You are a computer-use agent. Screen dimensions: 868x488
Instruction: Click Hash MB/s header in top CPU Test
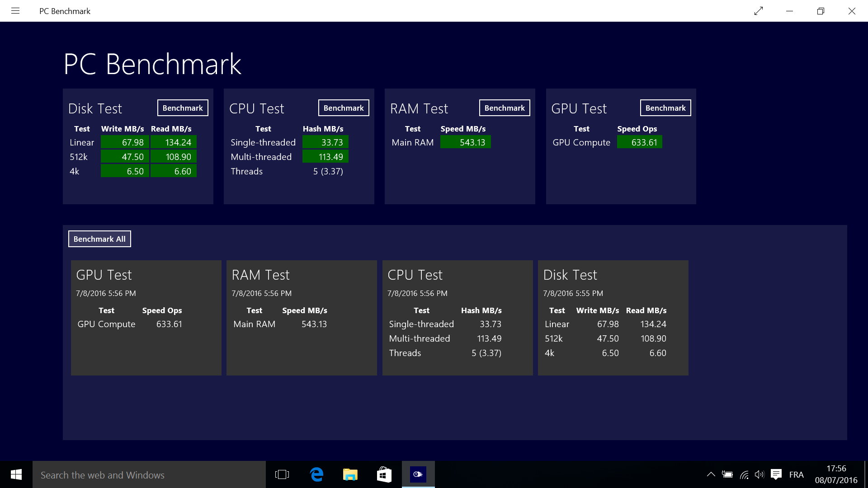point(323,129)
